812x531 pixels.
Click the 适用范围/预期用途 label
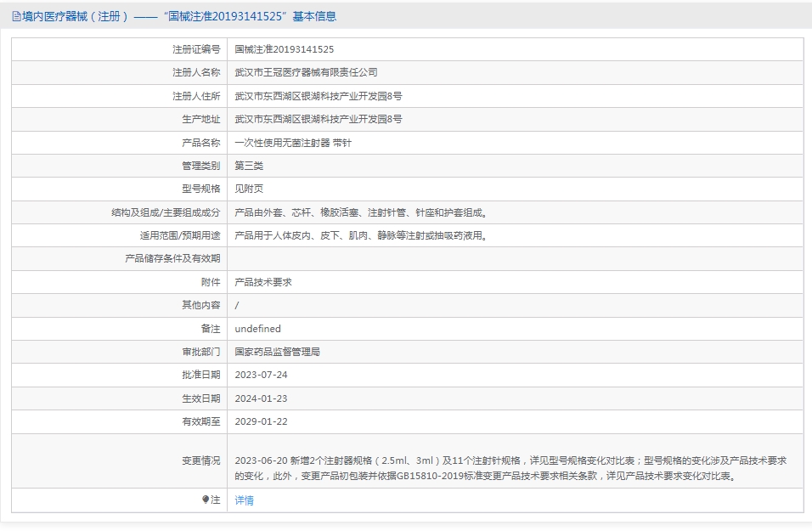click(x=180, y=235)
